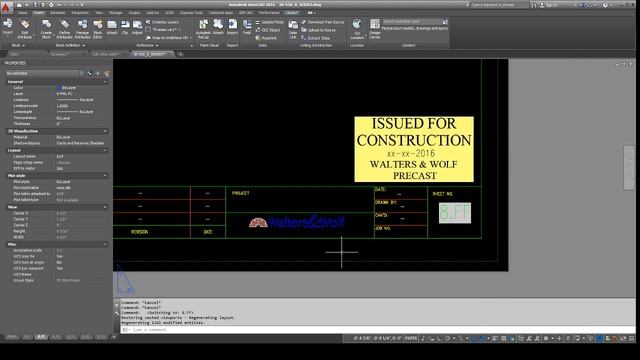The width and height of the screenshot is (640, 360).
Task: Open Design Center
Action: click(x=375, y=29)
